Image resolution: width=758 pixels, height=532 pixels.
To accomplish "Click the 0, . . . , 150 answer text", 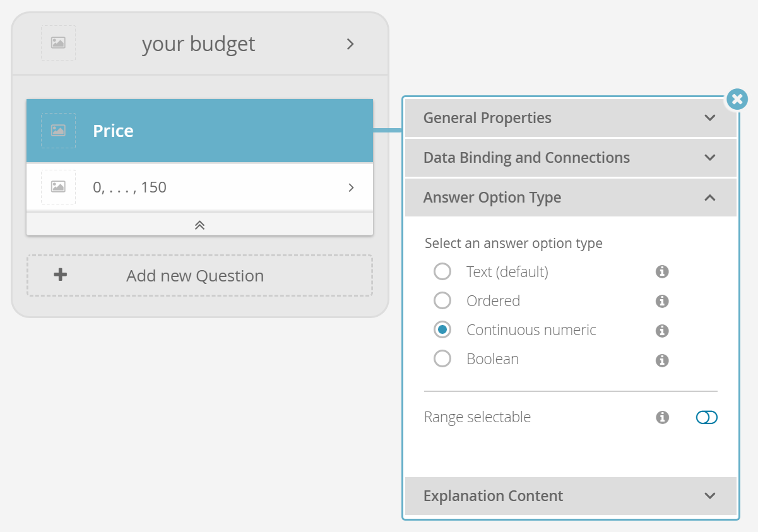I will [x=129, y=187].
